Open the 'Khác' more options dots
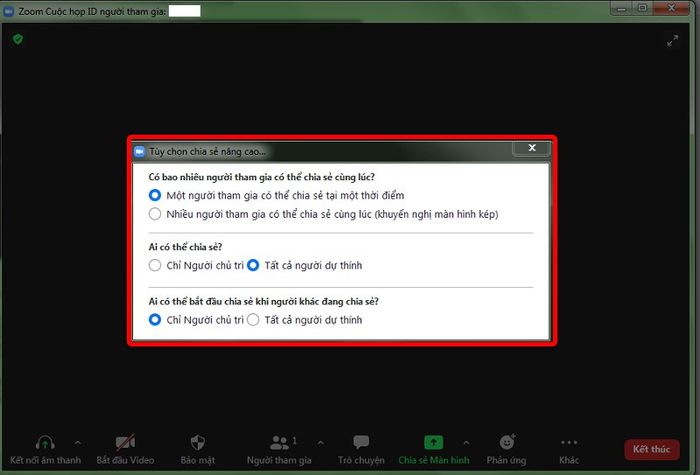The height and width of the screenshot is (475, 700). point(569,442)
